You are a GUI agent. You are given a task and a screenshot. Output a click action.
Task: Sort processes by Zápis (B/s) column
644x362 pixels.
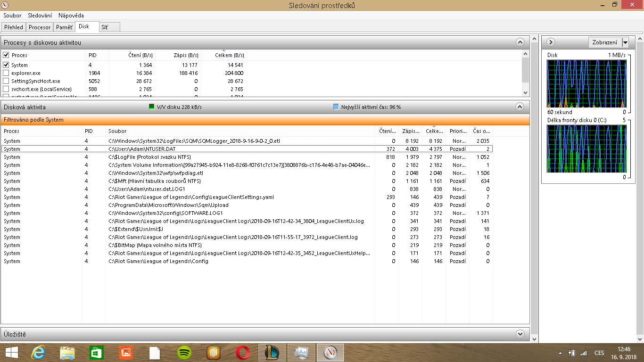pos(178,55)
